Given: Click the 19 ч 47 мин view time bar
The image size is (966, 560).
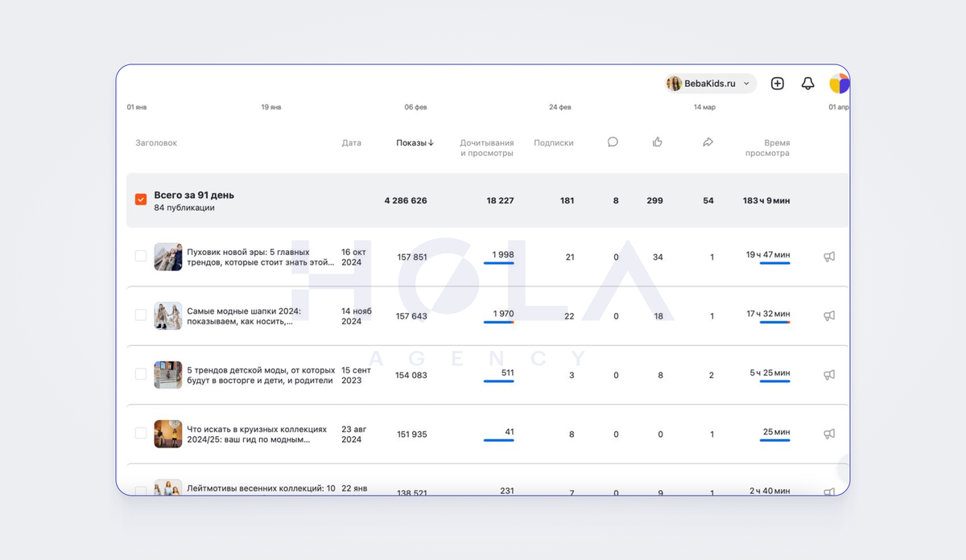Looking at the screenshot, I should [775, 263].
